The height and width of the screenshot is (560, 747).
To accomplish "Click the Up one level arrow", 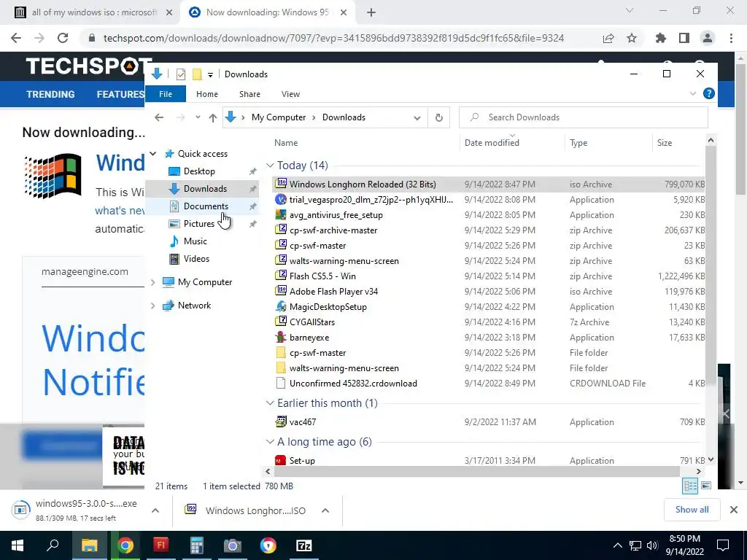I will pyautogui.click(x=212, y=117).
